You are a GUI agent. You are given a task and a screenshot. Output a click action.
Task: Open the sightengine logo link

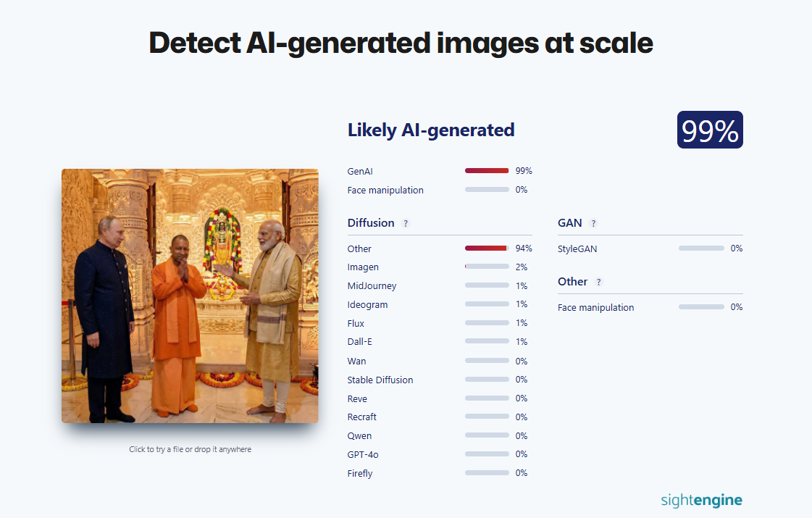point(701,500)
